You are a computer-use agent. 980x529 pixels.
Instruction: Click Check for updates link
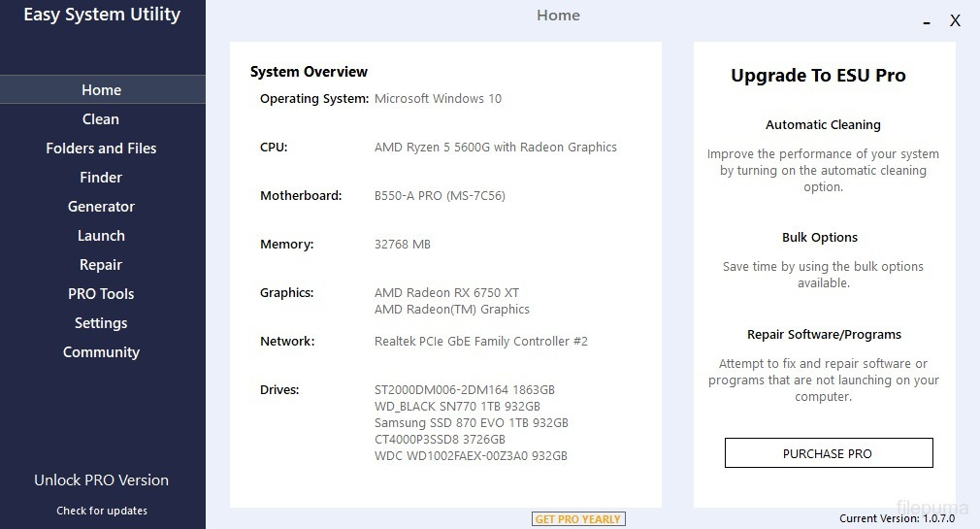[x=102, y=511]
